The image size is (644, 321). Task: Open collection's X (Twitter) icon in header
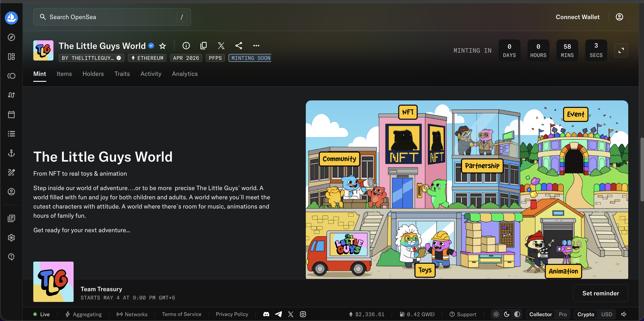click(x=221, y=46)
